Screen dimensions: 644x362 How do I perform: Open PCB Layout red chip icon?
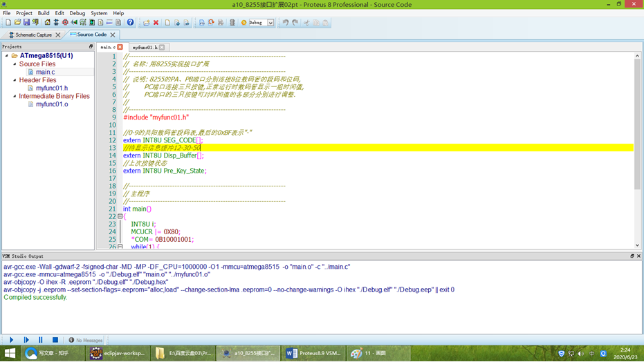pos(65,23)
